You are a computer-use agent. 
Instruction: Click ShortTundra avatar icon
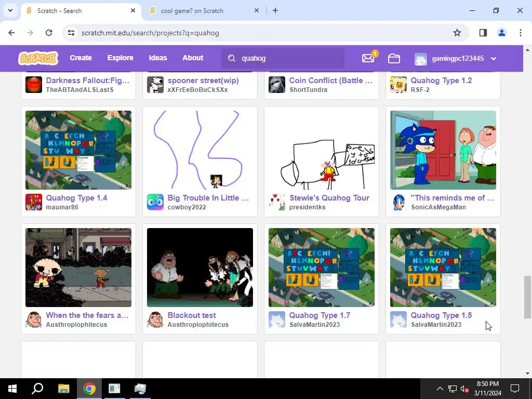pyautogui.click(x=277, y=85)
